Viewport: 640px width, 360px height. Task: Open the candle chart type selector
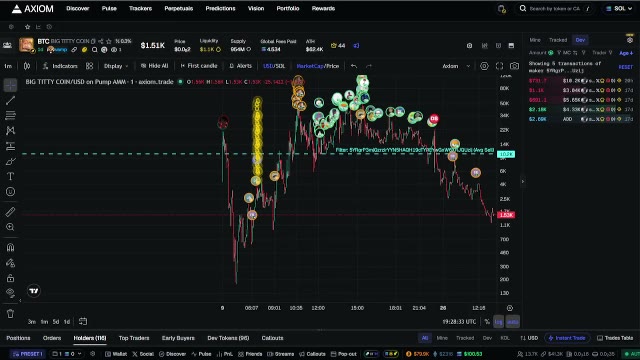point(27,66)
